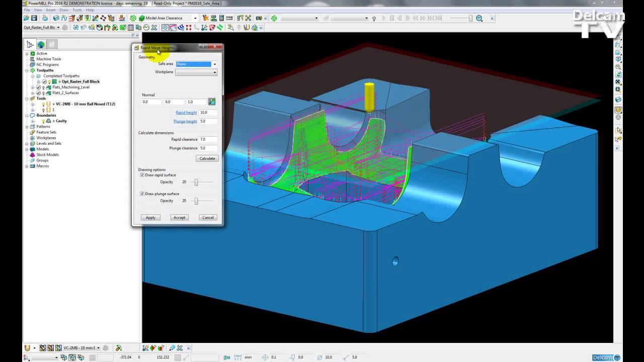Click the Plunge height link
Image resolution: width=644 pixels, height=362 pixels.
(x=185, y=121)
